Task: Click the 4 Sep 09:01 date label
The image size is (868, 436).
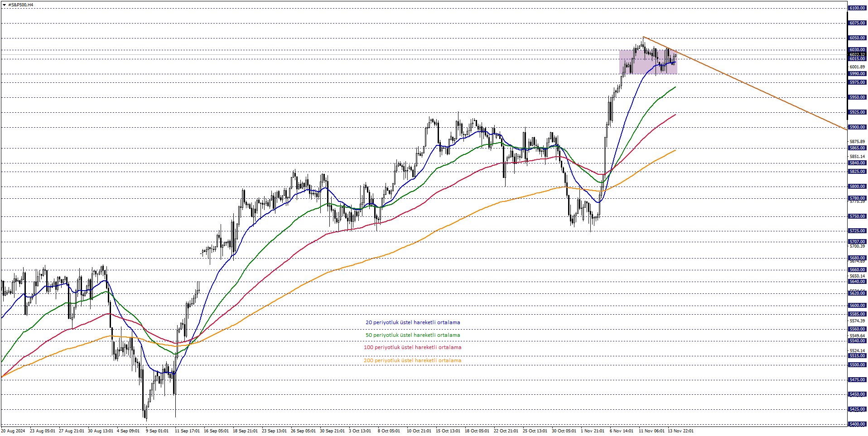Action: pos(128,431)
